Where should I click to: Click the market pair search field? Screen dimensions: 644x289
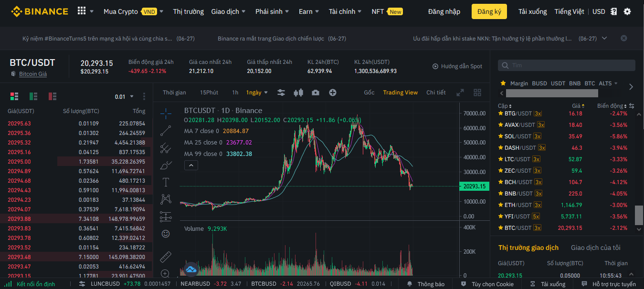[567, 65]
